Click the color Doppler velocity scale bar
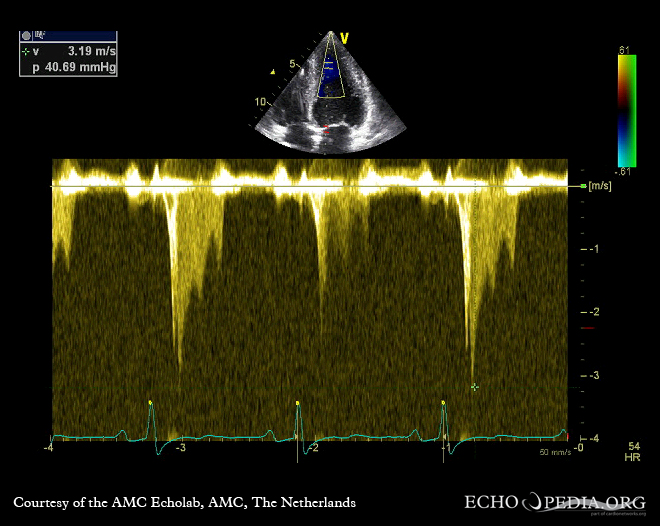 (x=626, y=110)
